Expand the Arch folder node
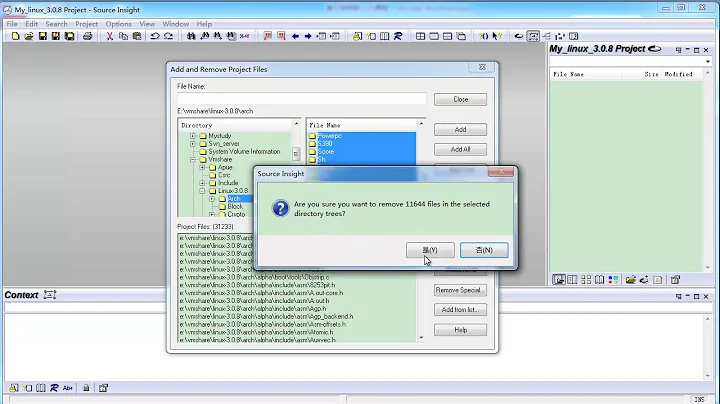This screenshot has height=404, width=720. pyautogui.click(x=212, y=199)
